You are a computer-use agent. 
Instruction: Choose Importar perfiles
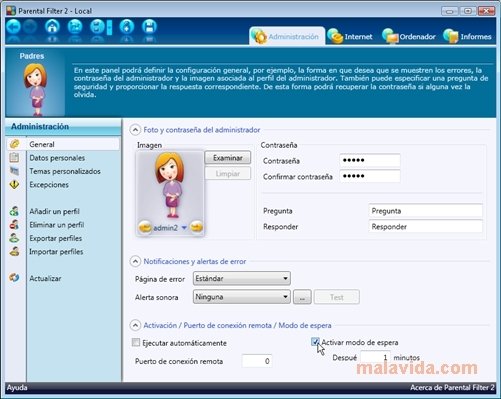(56, 252)
